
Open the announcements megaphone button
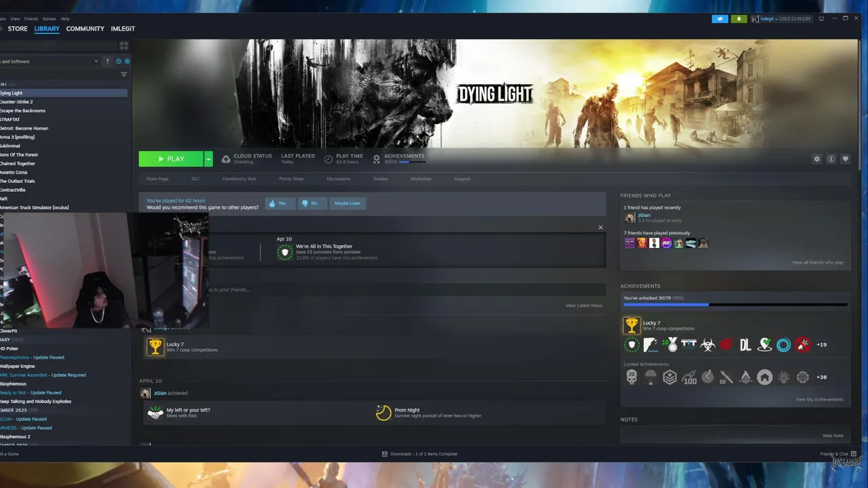tap(719, 19)
